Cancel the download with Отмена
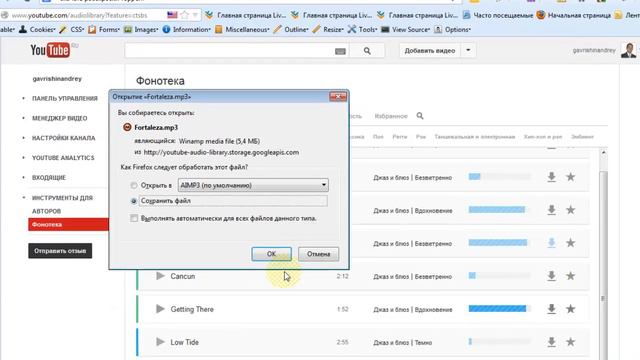This screenshot has height=360, width=640. (318, 254)
